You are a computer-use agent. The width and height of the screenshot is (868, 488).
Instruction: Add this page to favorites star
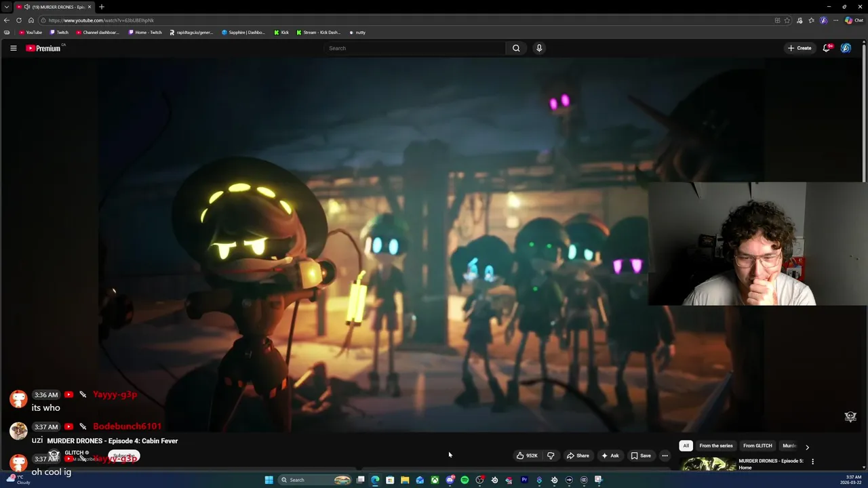787,20
